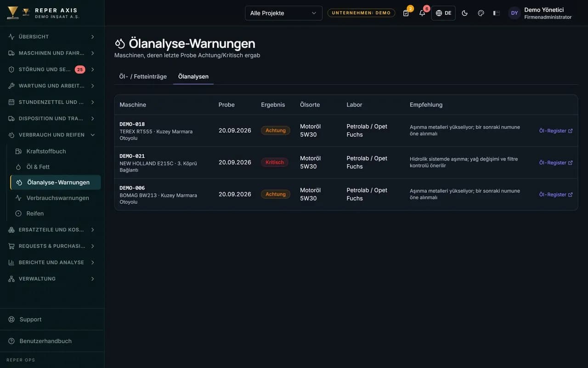The width and height of the screenshot is (588, 368).
Task: Open Kraftstoffbuch in sidebar
Action: click(56, 151)
